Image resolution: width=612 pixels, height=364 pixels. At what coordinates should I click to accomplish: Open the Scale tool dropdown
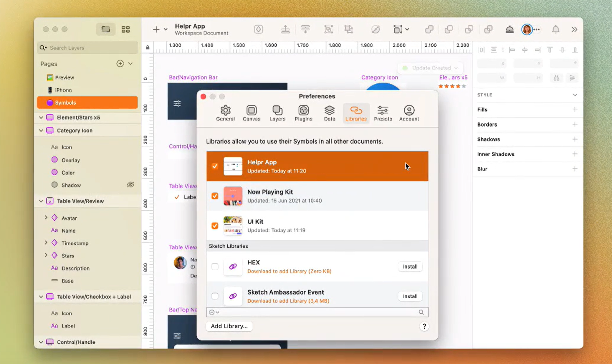(407, 29)
